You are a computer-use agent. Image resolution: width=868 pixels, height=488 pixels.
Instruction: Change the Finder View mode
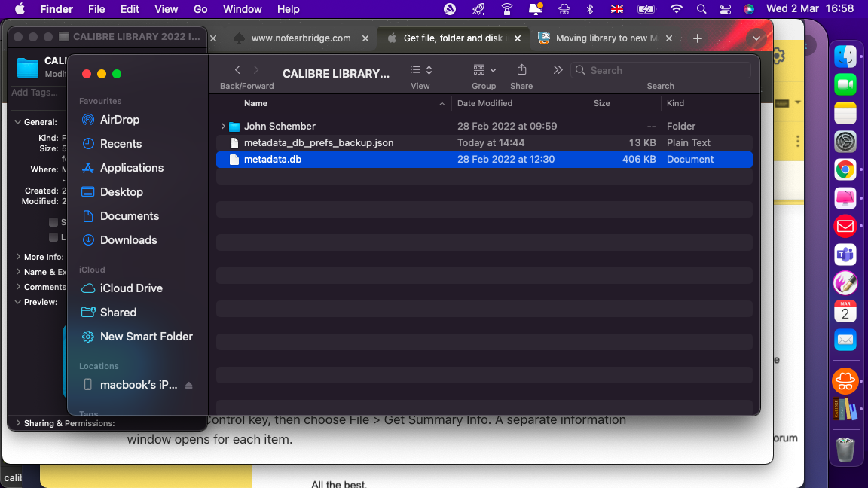pos(420,70)
